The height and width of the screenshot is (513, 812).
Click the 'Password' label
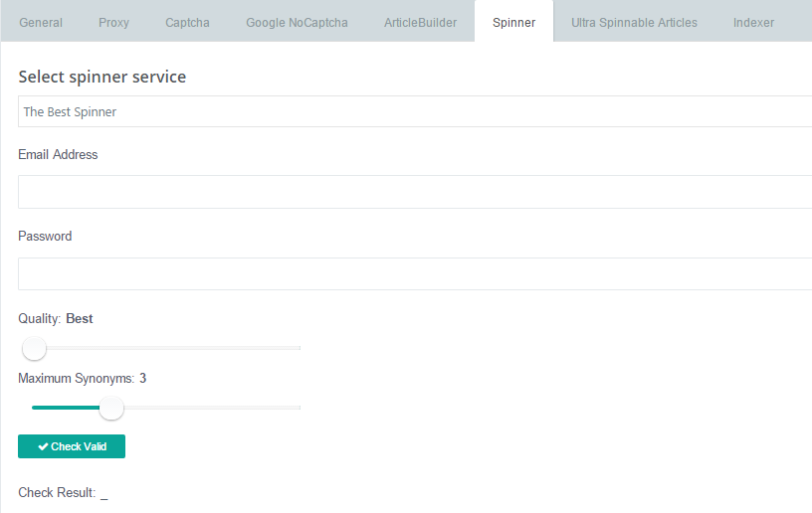[45, 237]
